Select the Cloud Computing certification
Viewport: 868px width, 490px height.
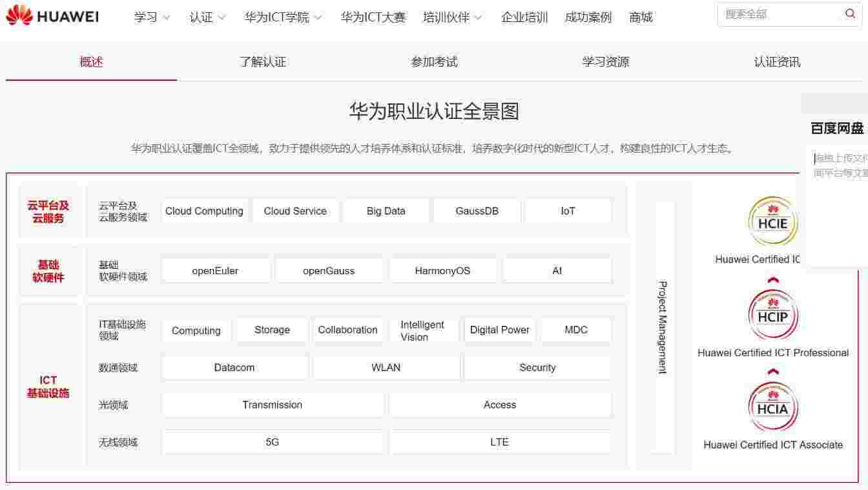204,211
